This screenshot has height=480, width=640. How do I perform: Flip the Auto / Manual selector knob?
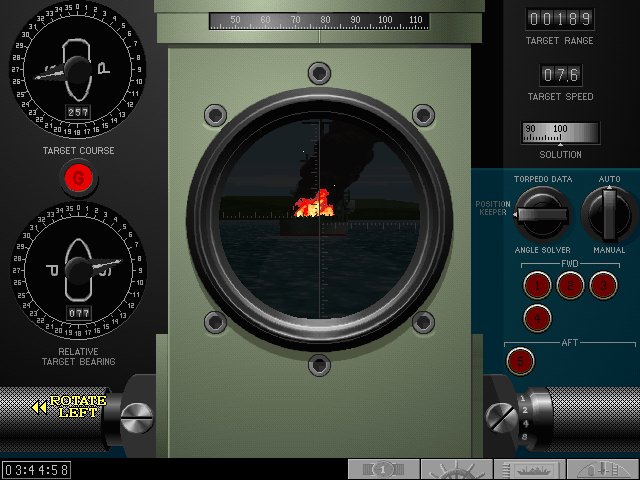609,214
